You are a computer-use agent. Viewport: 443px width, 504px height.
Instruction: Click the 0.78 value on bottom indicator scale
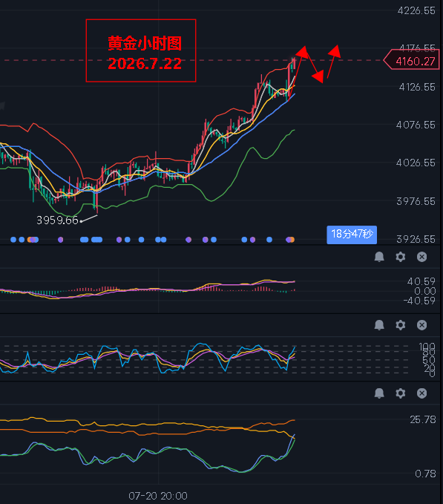point(425,474)
